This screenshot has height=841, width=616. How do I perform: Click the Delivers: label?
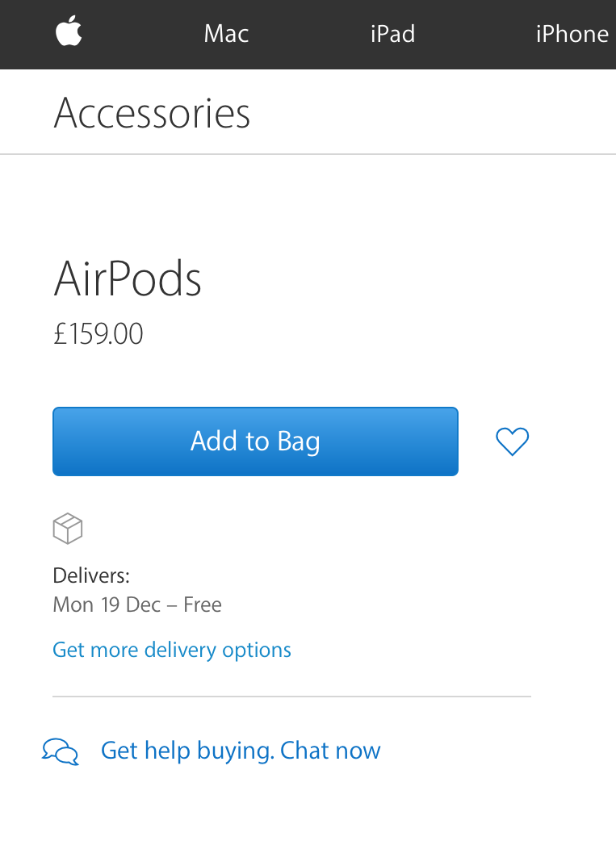pyautogui.click(x=91, y=575)
